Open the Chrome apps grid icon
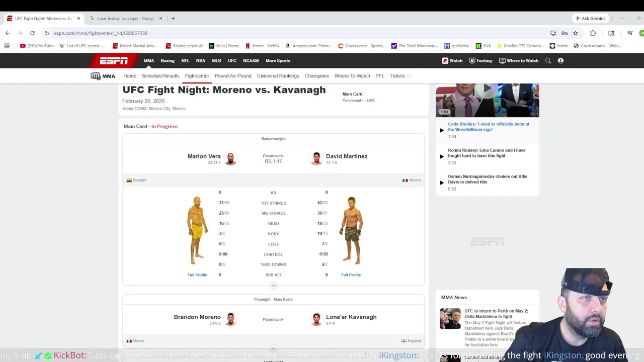The height and width of the screenshot is (362, 644). coord(7,46)
